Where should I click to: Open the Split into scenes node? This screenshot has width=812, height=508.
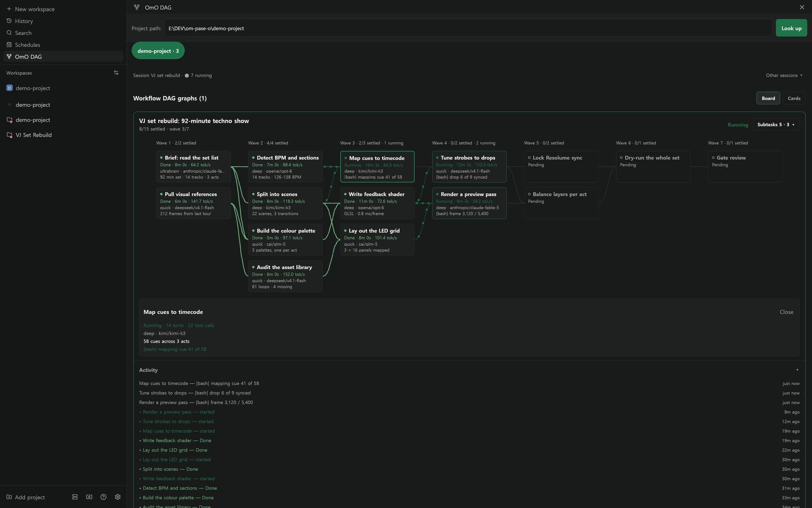click(x=285, y=203)
